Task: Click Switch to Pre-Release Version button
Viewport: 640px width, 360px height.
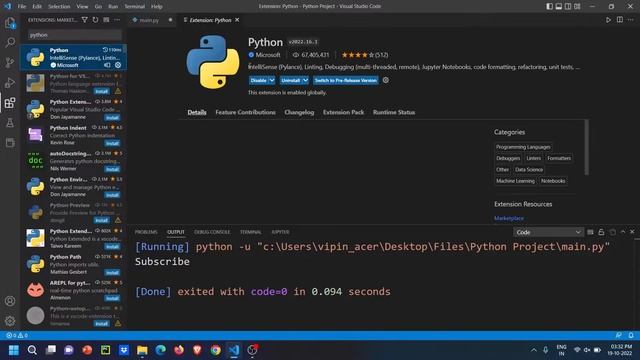Action: point(346,80)
